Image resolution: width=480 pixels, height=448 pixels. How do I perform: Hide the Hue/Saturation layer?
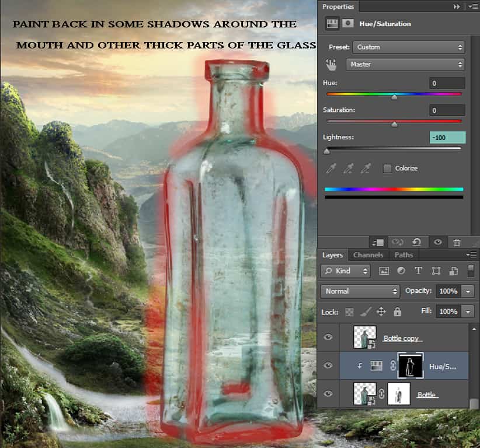coord(328,365)
